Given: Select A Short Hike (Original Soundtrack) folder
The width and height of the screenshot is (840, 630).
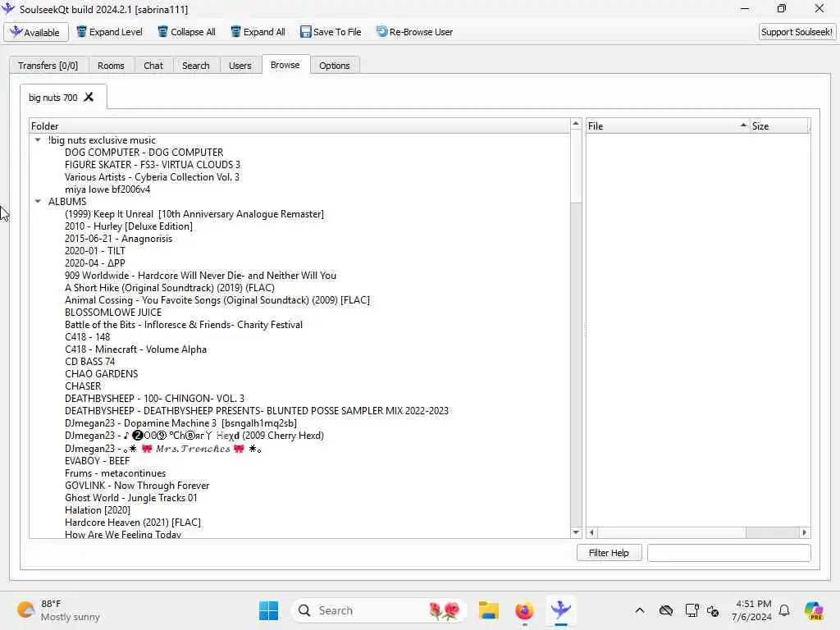Looking at the screenshot, I should click(170, 288).
